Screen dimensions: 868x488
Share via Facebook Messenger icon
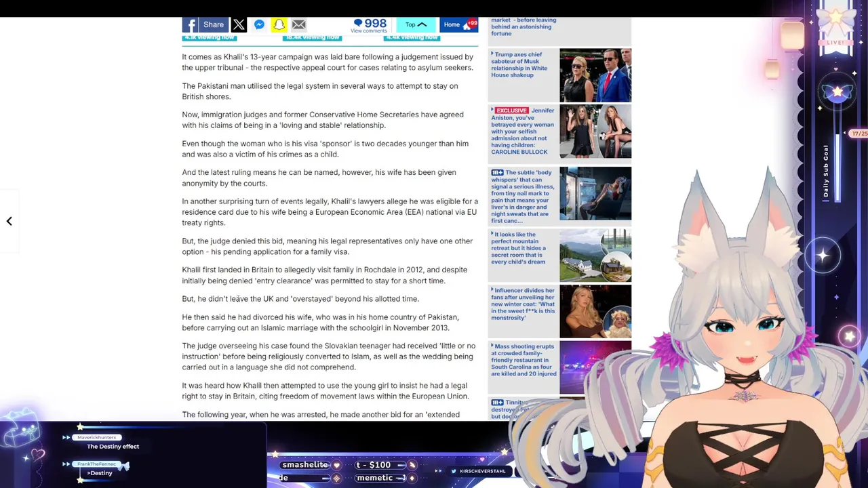tap(259, 25)
